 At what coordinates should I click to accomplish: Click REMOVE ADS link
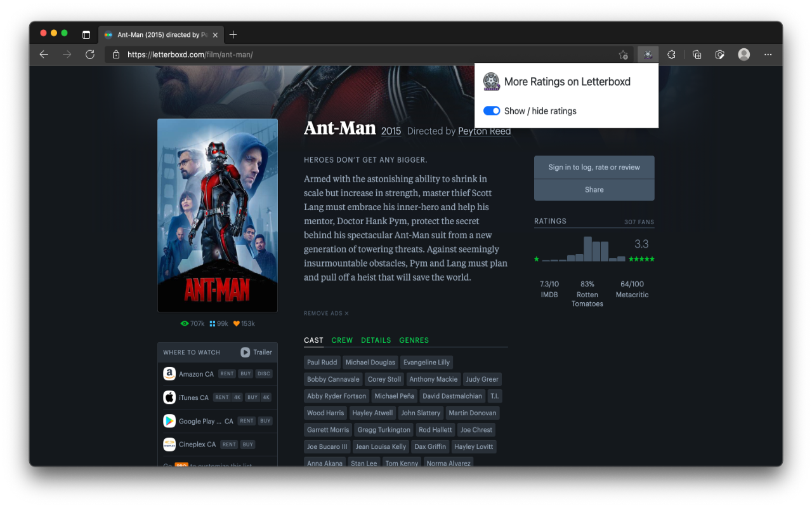(326, 314)
